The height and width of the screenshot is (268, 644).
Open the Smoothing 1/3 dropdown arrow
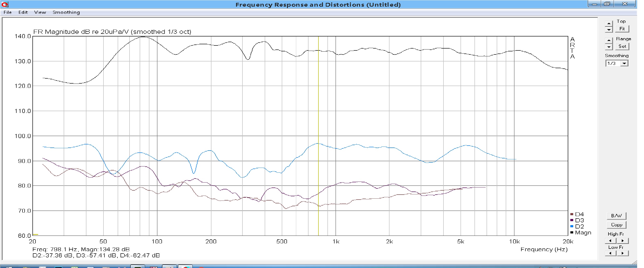[624, 63]
